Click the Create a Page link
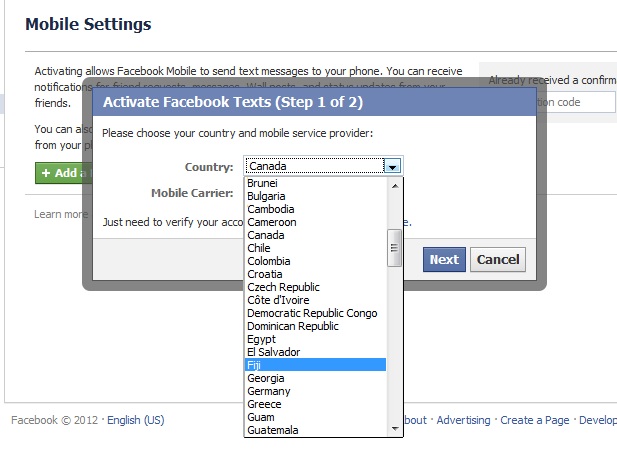The image size is (617, 459). (x=535, y=420)
